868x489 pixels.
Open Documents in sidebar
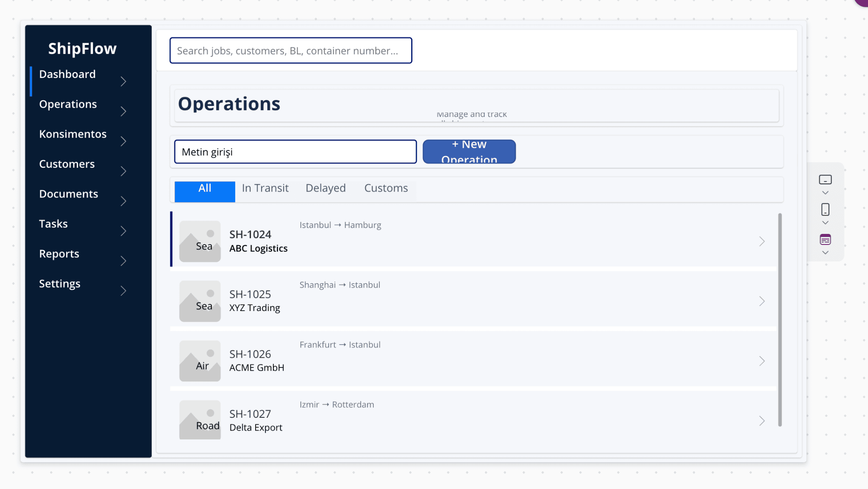coord(69,194)
